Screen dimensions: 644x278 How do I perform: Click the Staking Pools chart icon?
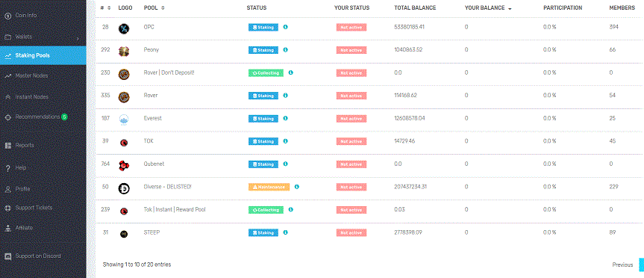pos(7,56)
